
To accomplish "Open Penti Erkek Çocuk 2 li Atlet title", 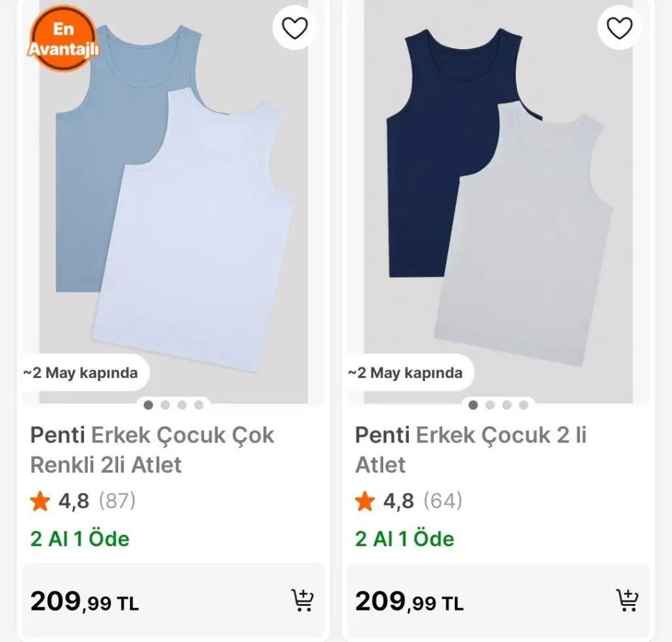I will [x=471, y=450].
